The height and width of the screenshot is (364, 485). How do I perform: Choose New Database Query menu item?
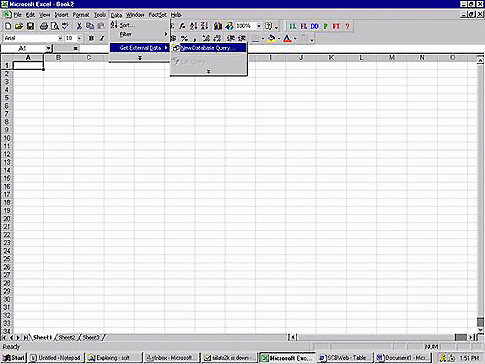click(x=209, y=48)
